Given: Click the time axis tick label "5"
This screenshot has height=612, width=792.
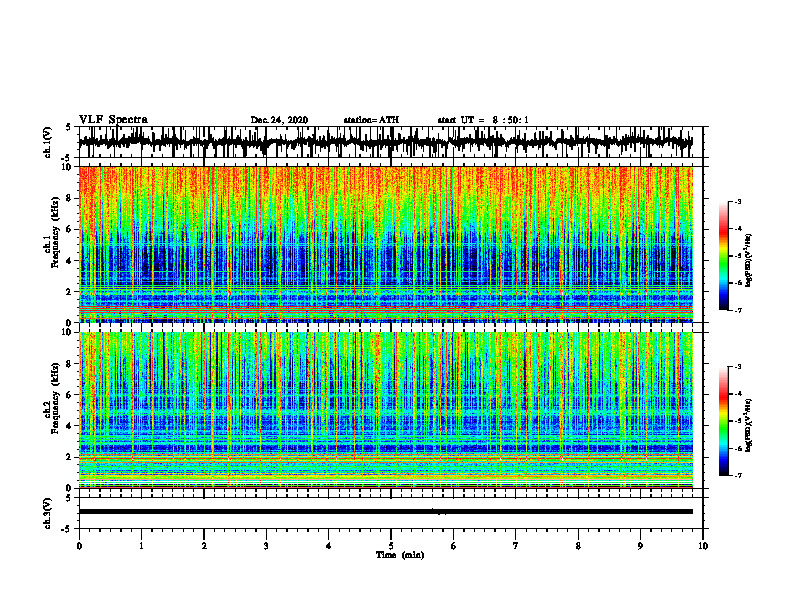Looking at the screenshot, I should 391,546.
